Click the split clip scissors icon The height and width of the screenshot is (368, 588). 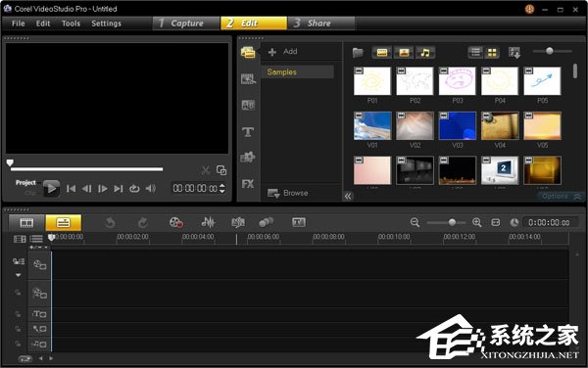(206, 170)
